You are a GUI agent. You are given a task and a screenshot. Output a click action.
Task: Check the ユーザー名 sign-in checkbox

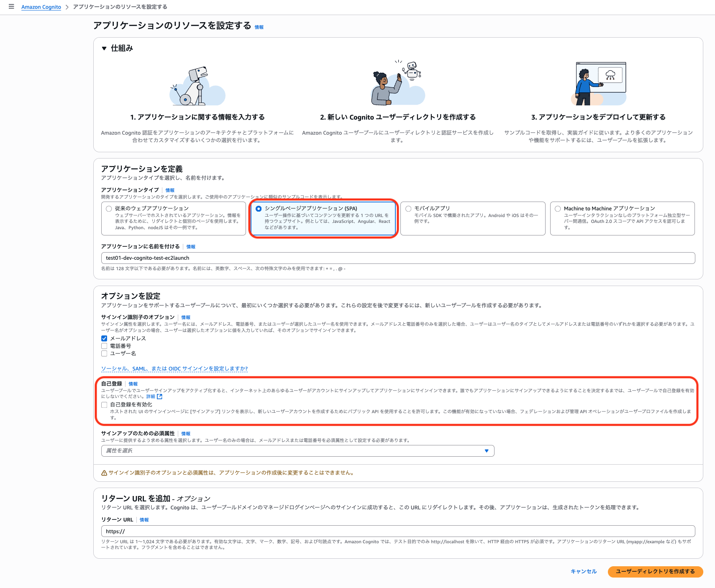coord(104,353)
